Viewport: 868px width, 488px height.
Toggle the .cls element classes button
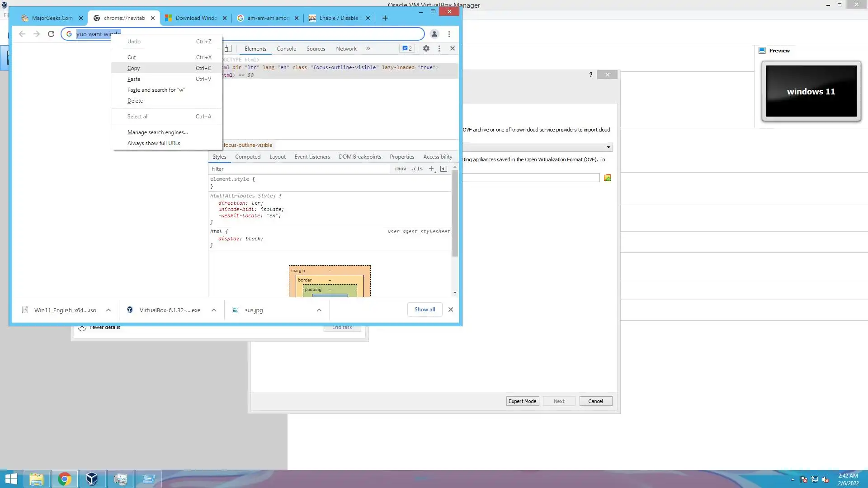tap(416, 169)
